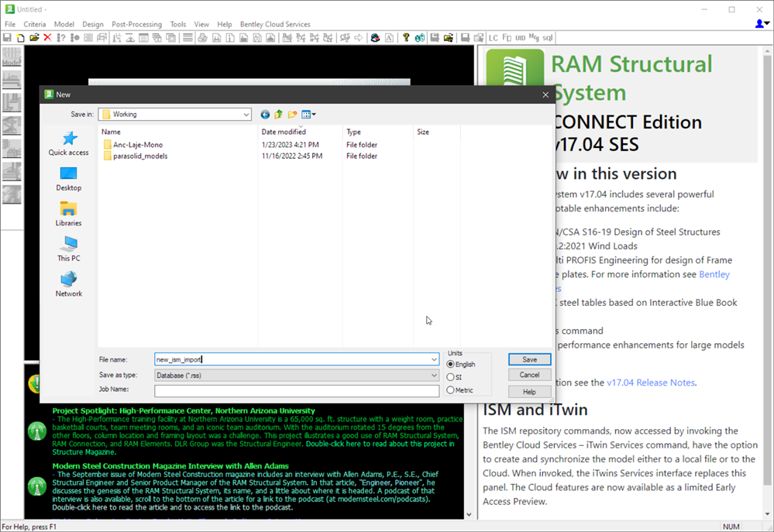Select Libraries in dialog sidebar
Viewport: 774px width, 532px height.
tap(69, 215)
